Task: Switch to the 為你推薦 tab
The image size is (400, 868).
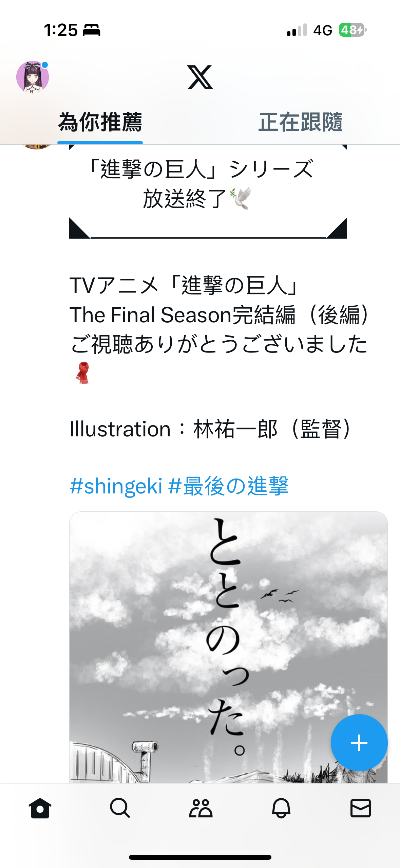Action: [100, 122]
